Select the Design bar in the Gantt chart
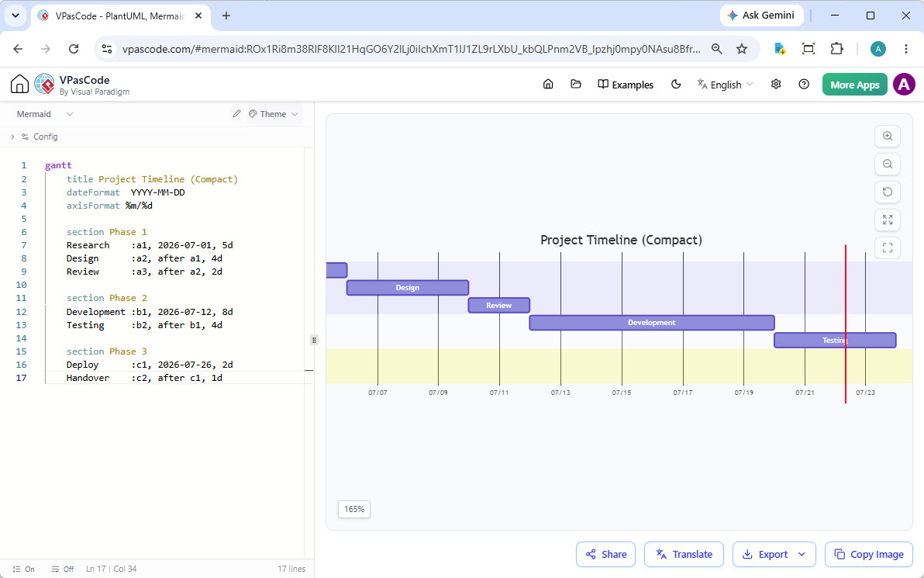Image resolution: width=924 pixels, height=578 pixels. [408, 288]
